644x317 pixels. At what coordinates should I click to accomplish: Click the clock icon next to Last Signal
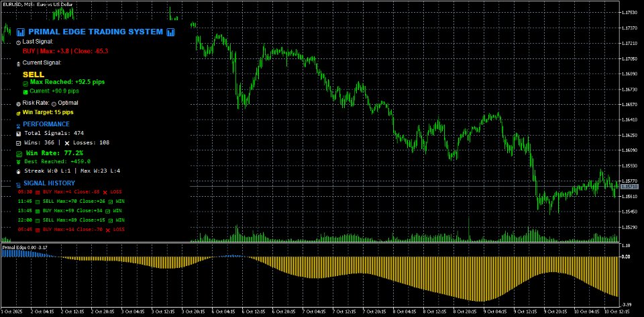19,42
